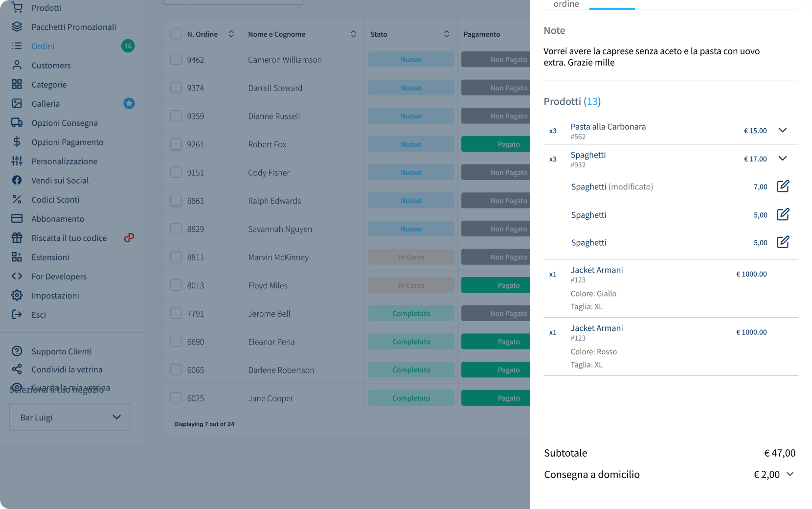Expand the Consegna a domicilio details
The width and height of the screenshot is (812, 509).
point(789,474)
